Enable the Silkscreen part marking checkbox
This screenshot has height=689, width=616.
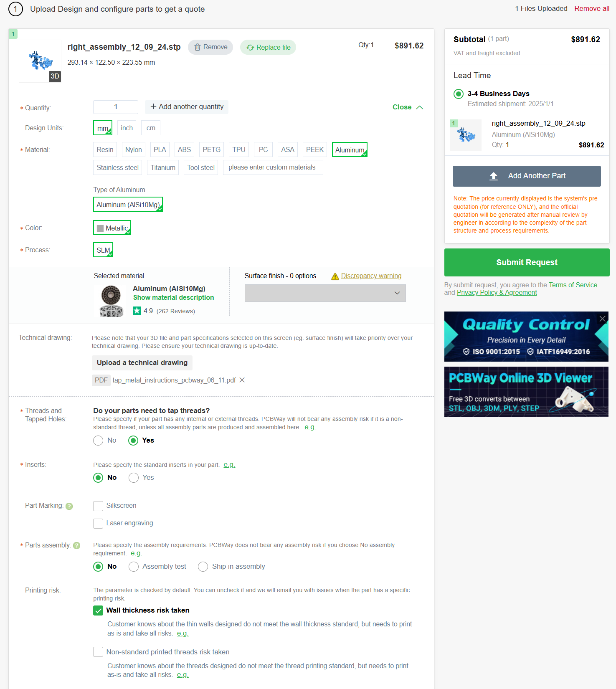pos(98,506)
